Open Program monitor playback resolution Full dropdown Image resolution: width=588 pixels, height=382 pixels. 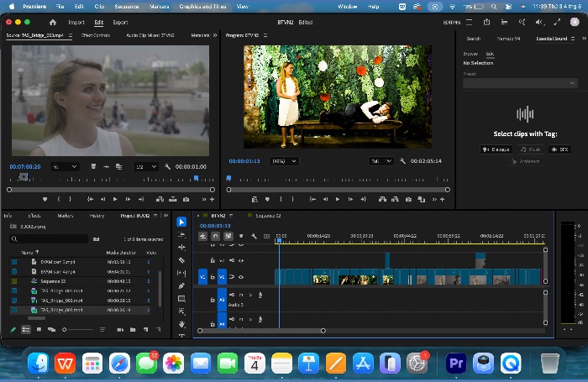(381, 161)
